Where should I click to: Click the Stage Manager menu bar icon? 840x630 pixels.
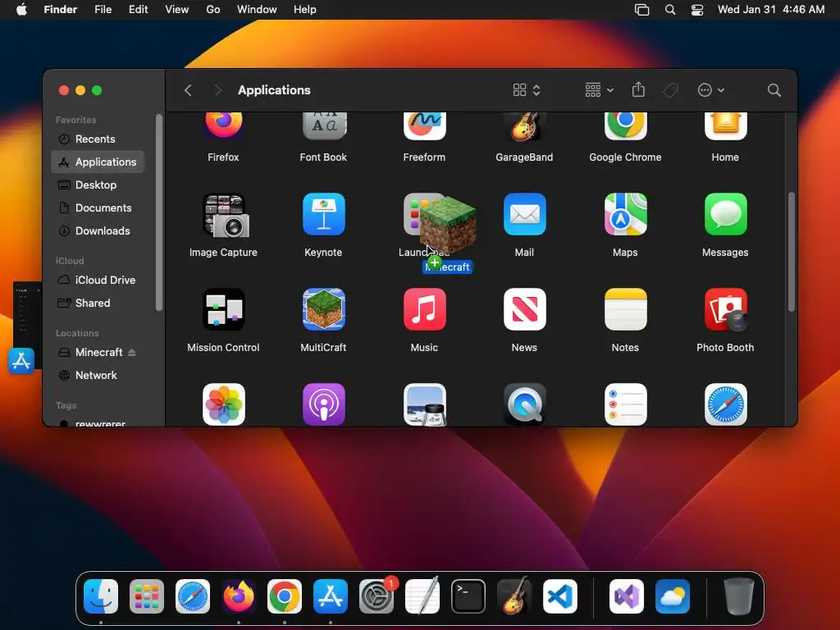coord(641,10)
